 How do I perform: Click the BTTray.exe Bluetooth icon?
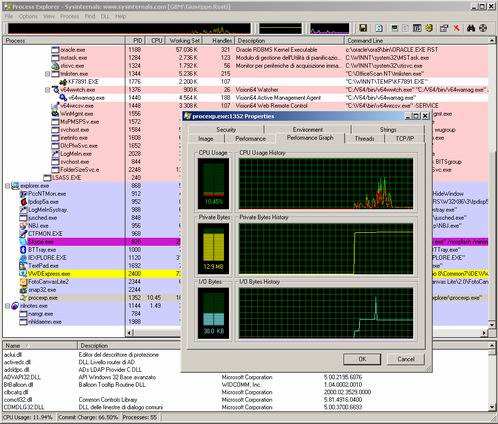pos(23,250)
